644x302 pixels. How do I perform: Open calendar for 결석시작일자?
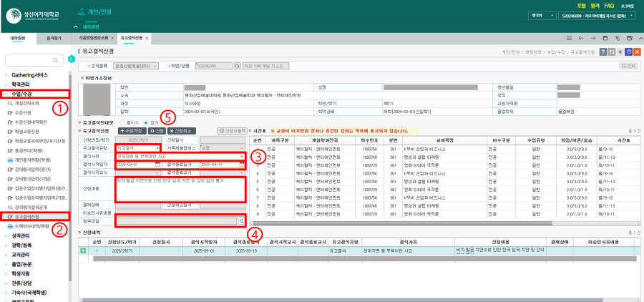coord(157,164)
